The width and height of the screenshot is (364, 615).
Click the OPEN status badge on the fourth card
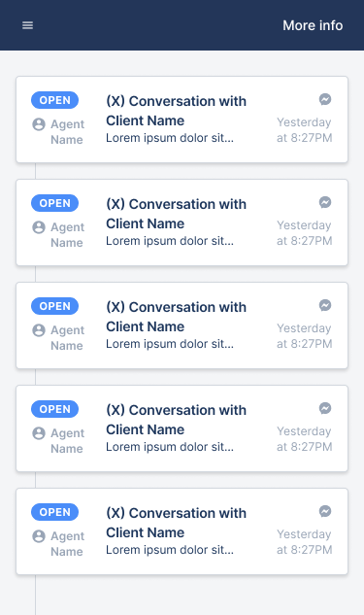tap(55, 409)
